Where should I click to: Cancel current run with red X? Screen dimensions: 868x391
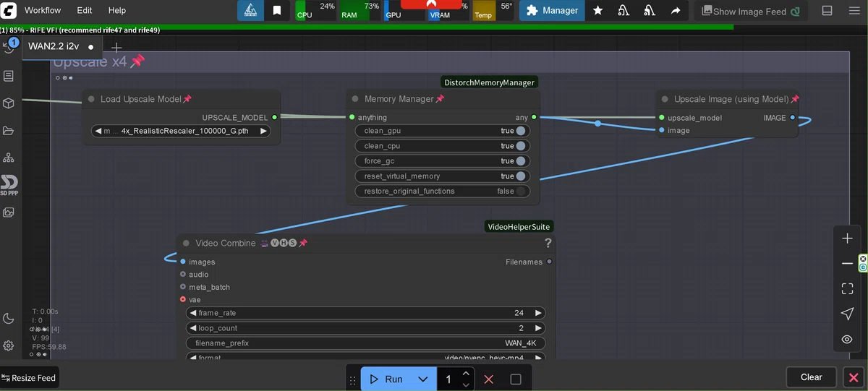click(489, 379)
